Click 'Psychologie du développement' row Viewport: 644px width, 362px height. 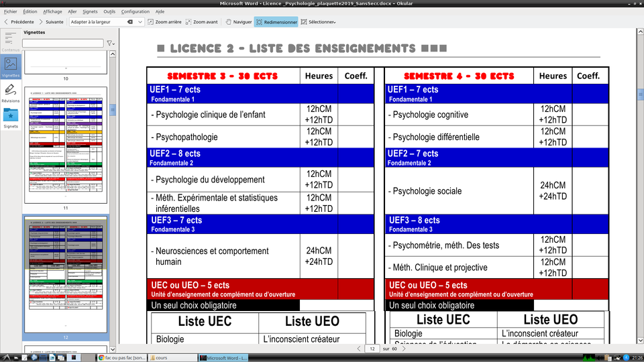(x=260, y=180)
